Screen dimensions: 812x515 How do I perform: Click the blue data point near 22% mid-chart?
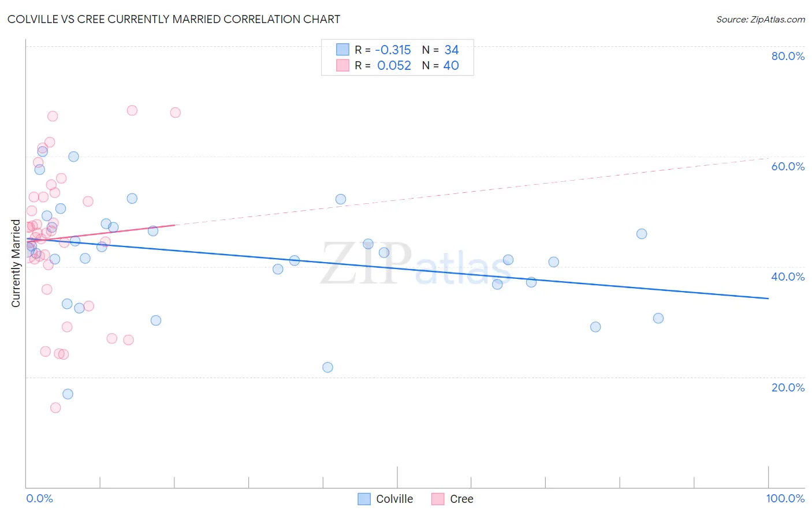[327, 367]
